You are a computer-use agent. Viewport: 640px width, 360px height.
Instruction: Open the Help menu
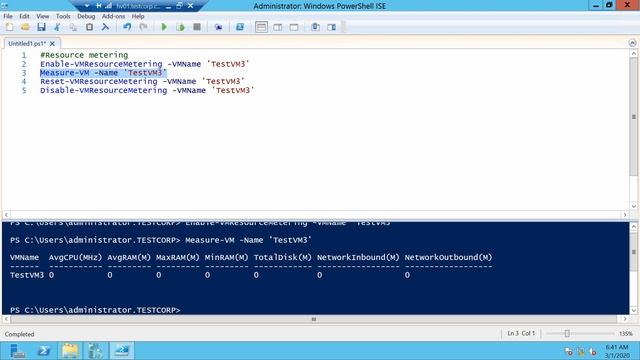click(138, 16)
